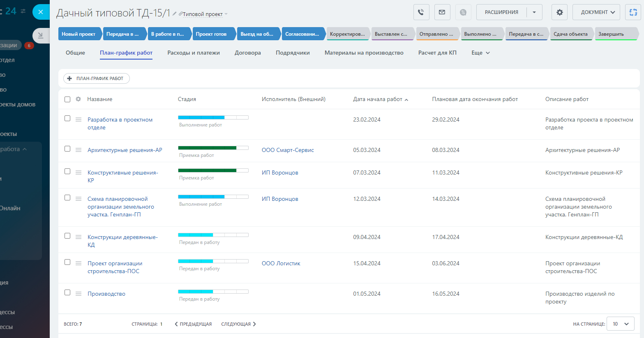The image size is (644, 338).
Task: Switch to the Расходы и платежи tab
Action: pyautogui.click(x=194, y=53)
